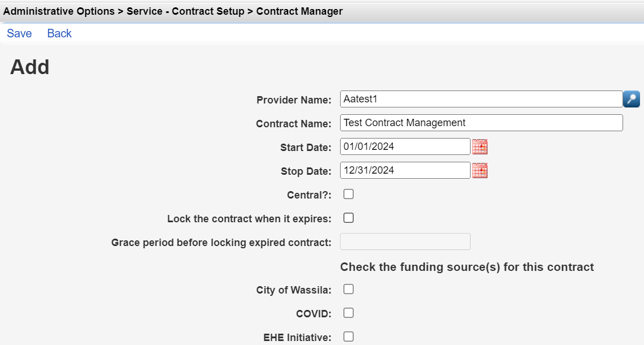Click the funding sources section heading
This screenshot has width=644, height=345.
point(467,267)
